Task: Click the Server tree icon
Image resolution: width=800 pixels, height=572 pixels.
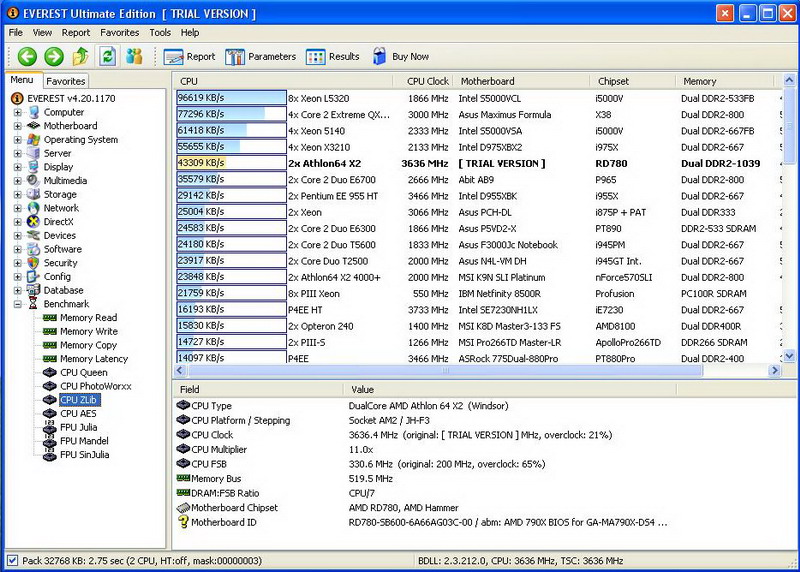Action: point(34,153)
